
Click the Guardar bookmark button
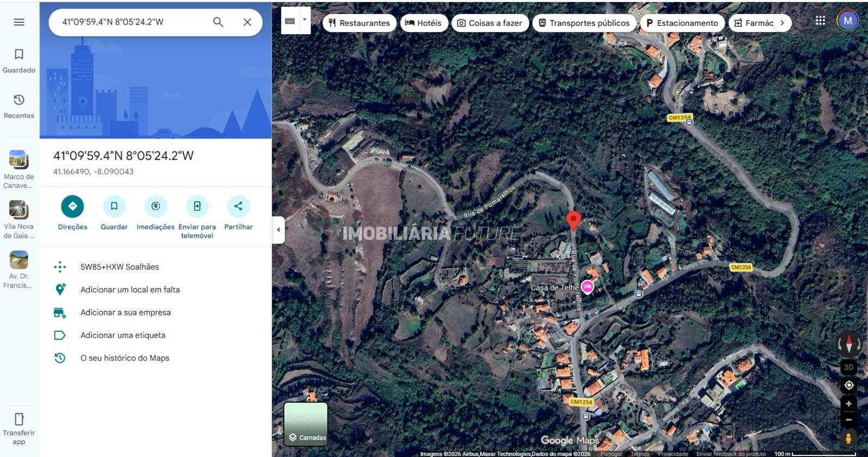coord(114,206)
